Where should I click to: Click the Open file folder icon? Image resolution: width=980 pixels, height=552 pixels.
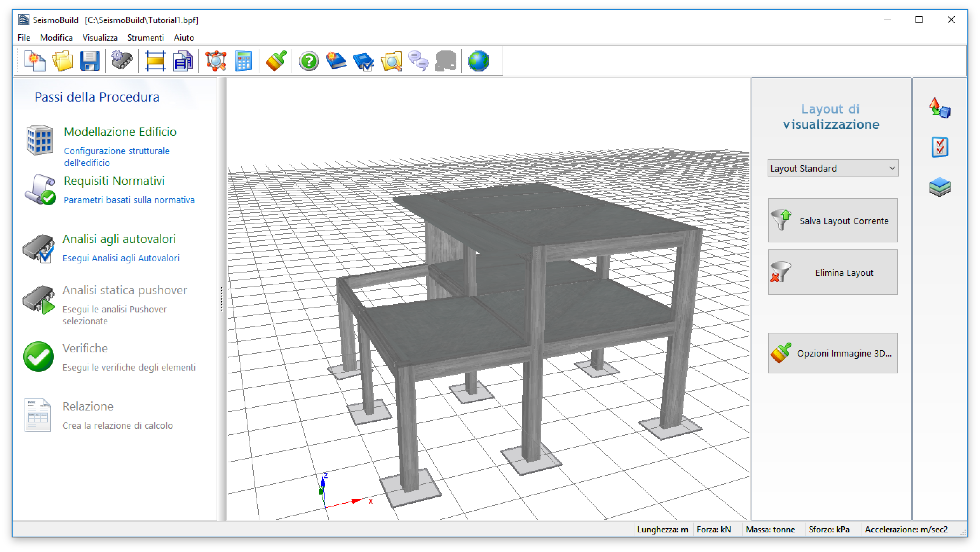tap(62, 61)
